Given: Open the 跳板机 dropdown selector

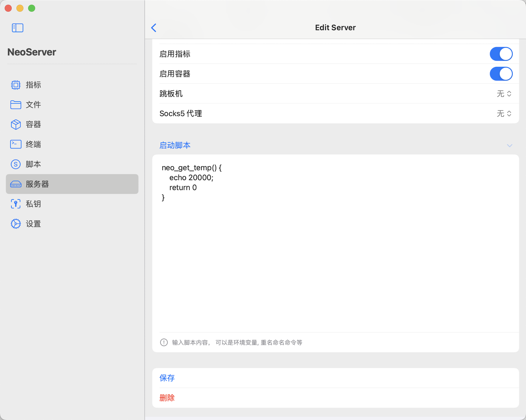Looking at the screenshot, I should click(x=504, y=94).
